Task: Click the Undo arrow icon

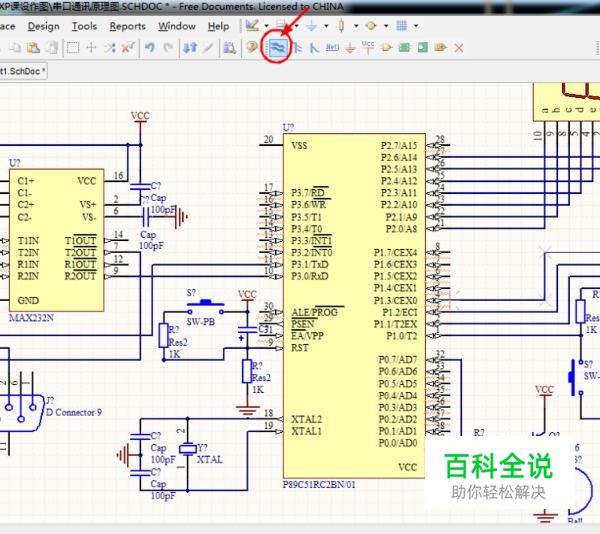Action: [x=150, y=48]
